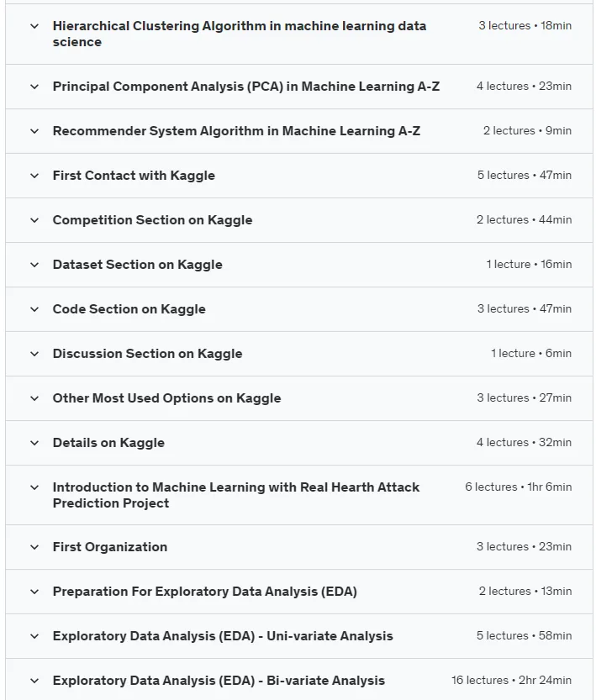Click the chevron icon beside First Organization
This screenshot has width=596, height=700.
(34, 547)
